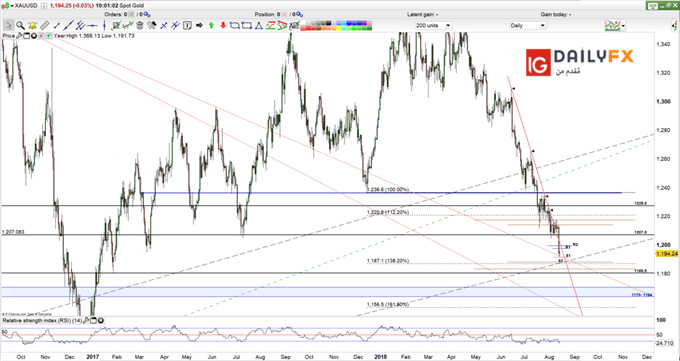The image size is (680, 361).
Task: Select the ruler measurement tool
Action: pos(45,26)
